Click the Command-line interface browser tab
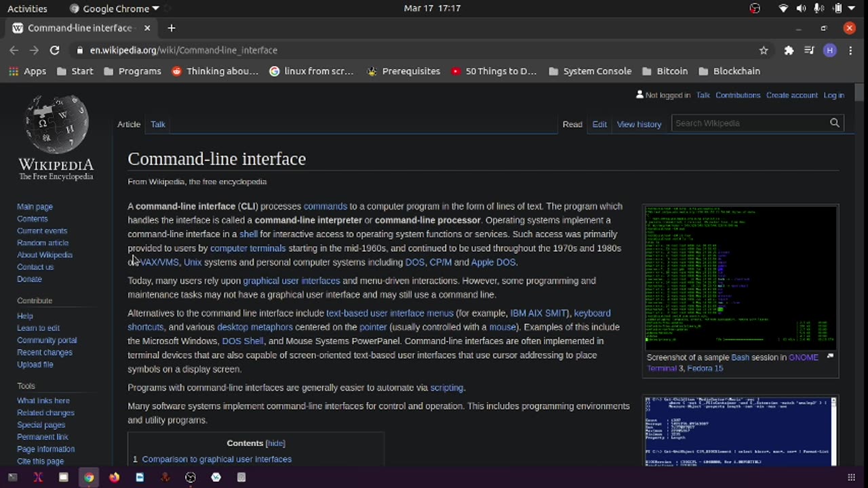868x488 pixels. point(80,28)
